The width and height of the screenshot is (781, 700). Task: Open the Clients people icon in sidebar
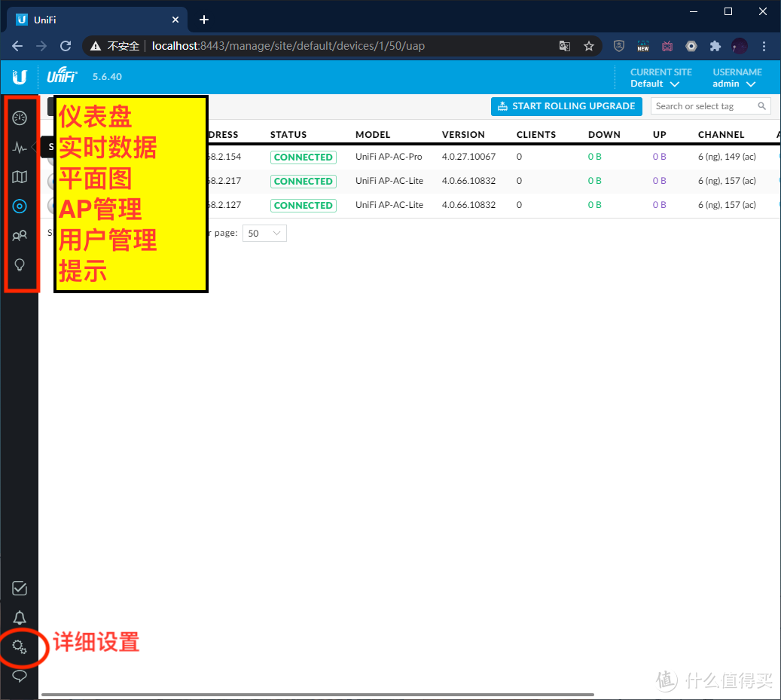[20, 236]
